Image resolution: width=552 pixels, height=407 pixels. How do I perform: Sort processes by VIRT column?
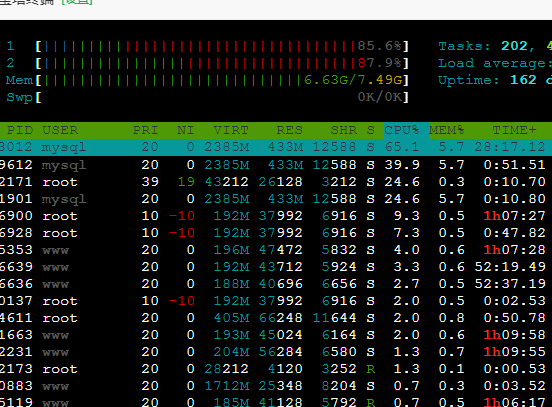[231, 130]
